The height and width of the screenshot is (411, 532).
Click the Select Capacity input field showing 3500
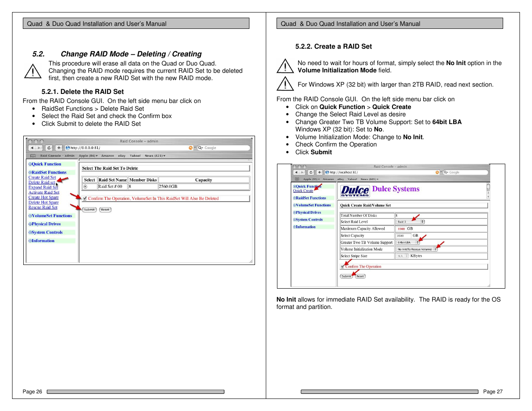(x=403, y=236)
